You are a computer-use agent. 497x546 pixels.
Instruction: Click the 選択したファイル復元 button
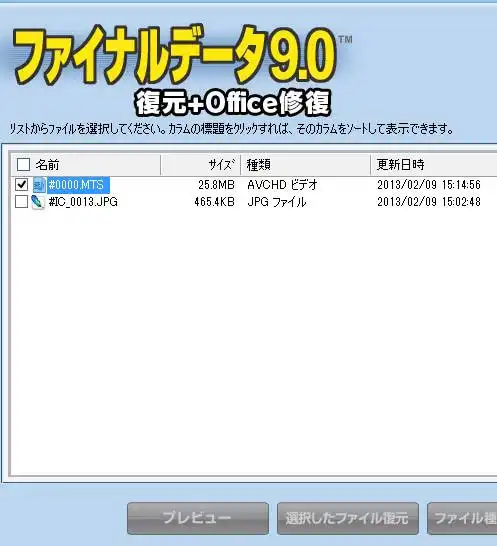pos(348,518)
